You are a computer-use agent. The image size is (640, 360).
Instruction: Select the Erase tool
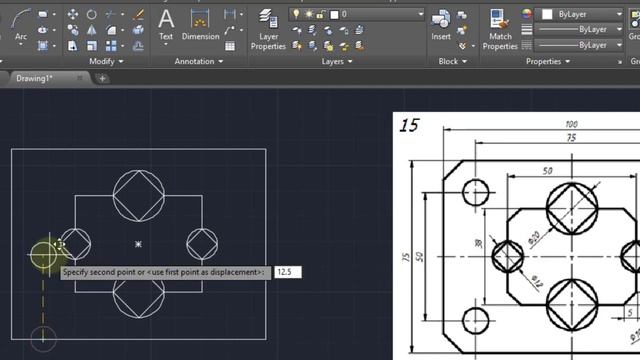pyautogui.click(x=138, y=15)
